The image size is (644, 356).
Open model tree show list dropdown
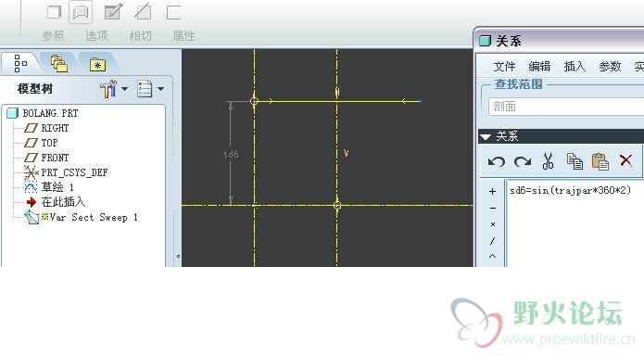[x=151, y=89]
